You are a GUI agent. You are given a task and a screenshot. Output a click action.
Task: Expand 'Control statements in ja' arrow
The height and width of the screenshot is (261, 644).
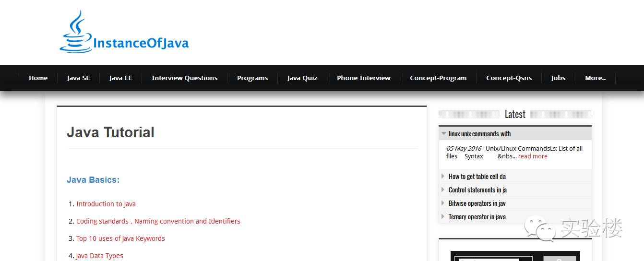443,190
